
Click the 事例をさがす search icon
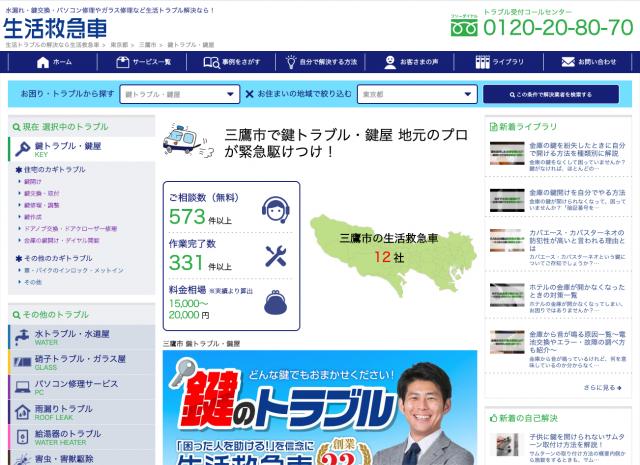(211, 62)
